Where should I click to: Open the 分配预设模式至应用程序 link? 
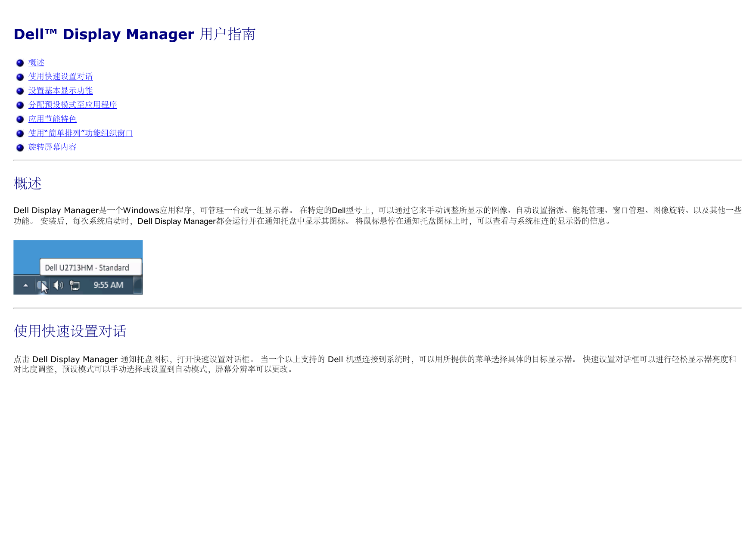click(x=73, y=105)
